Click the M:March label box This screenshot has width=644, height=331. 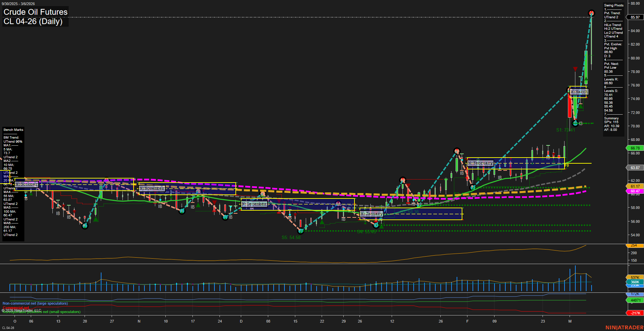[x=579, y=91]
